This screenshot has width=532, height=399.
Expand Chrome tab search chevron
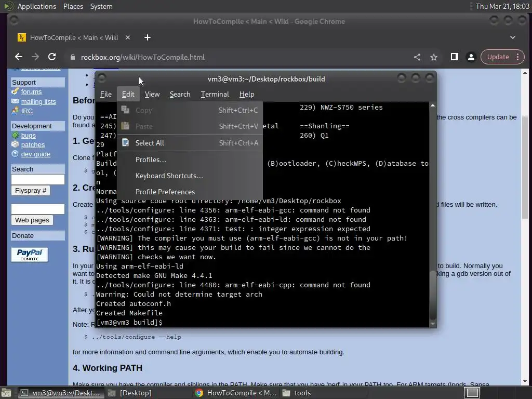pos(513,37)
